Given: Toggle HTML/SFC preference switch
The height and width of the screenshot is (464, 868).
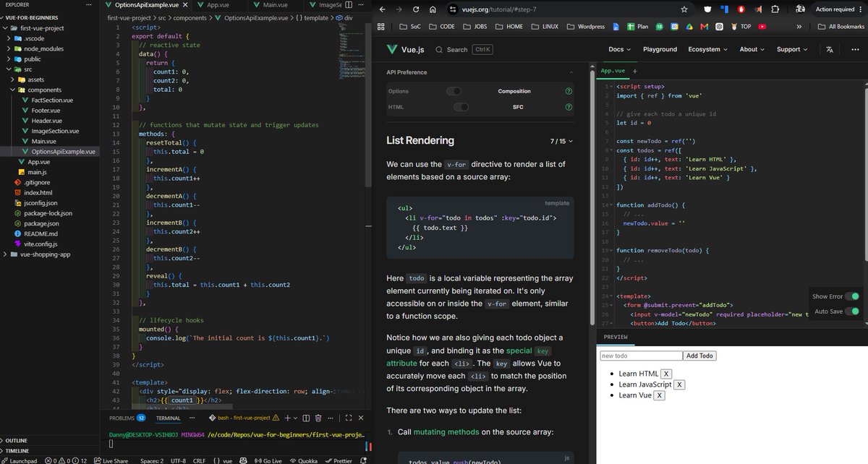Looking at the screenshot, I should [461, 107].
